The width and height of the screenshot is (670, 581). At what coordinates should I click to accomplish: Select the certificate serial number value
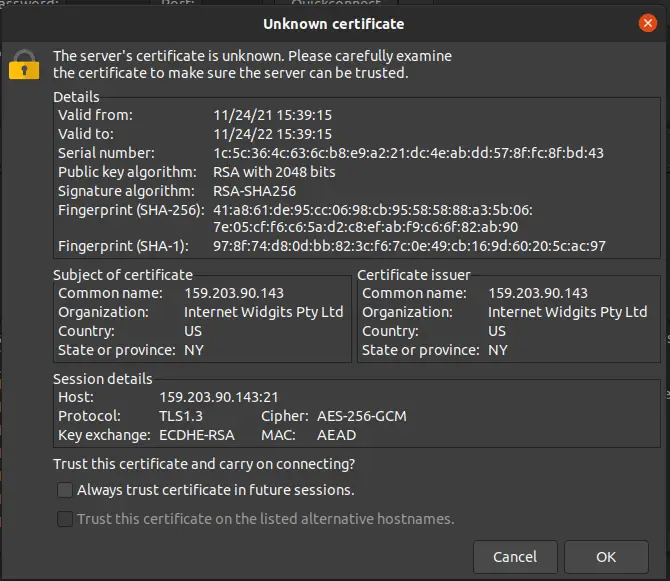point(408,153)
